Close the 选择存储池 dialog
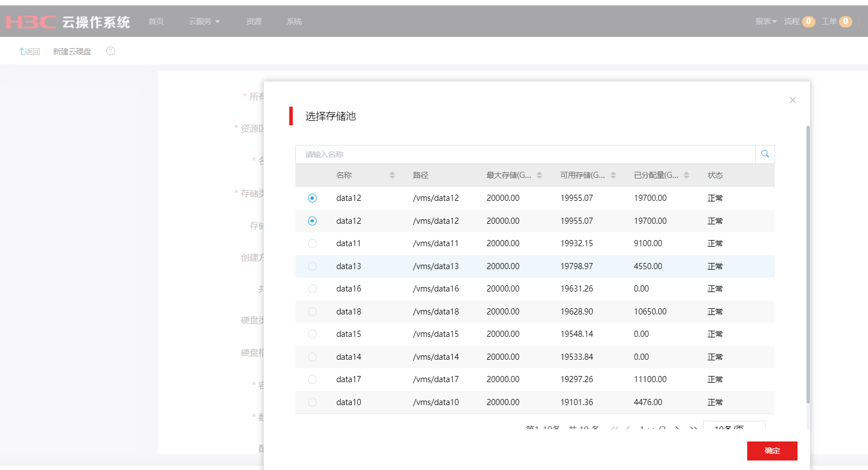This screenshot has height=470, width=868. 792,100
